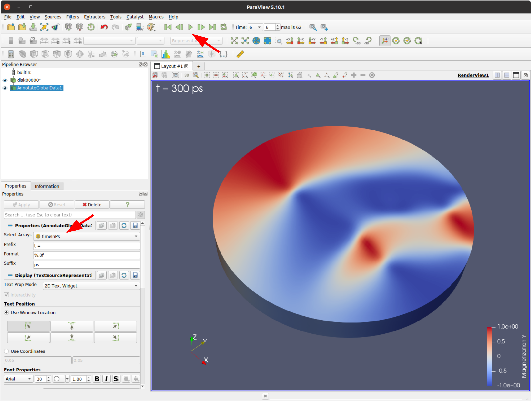
Task: Add a new layout tab
Action: click(x=199, y=67)
